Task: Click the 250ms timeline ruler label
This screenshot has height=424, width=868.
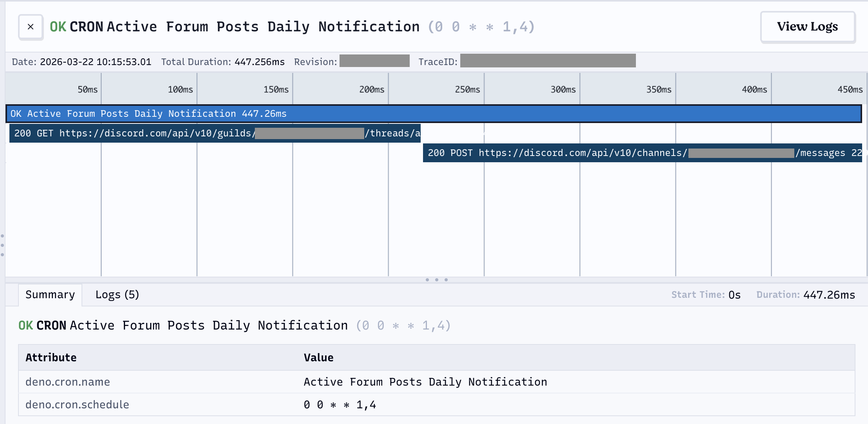Action: point(467,90)
